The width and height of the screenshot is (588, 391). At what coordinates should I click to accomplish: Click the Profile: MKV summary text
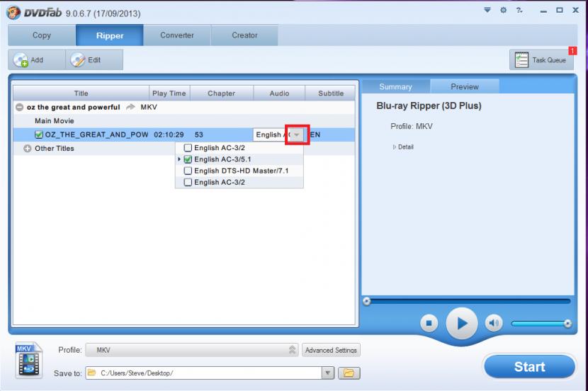point(412,126)
